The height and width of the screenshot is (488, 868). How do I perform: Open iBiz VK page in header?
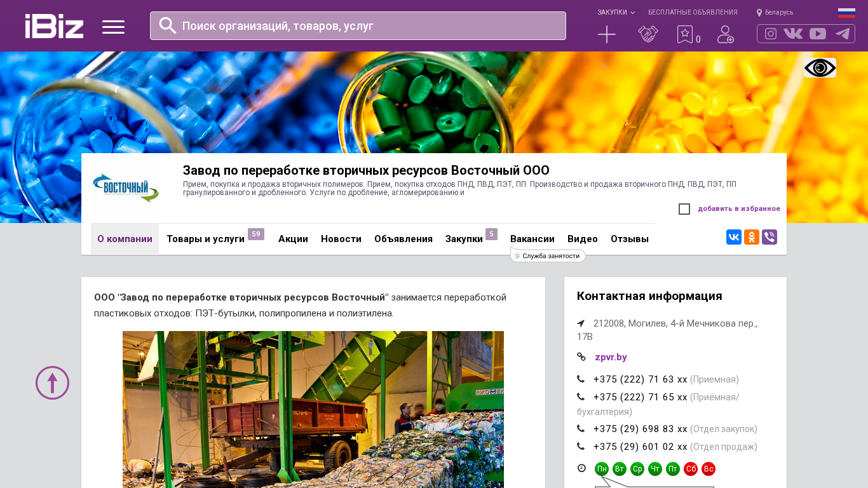(793, 34)
